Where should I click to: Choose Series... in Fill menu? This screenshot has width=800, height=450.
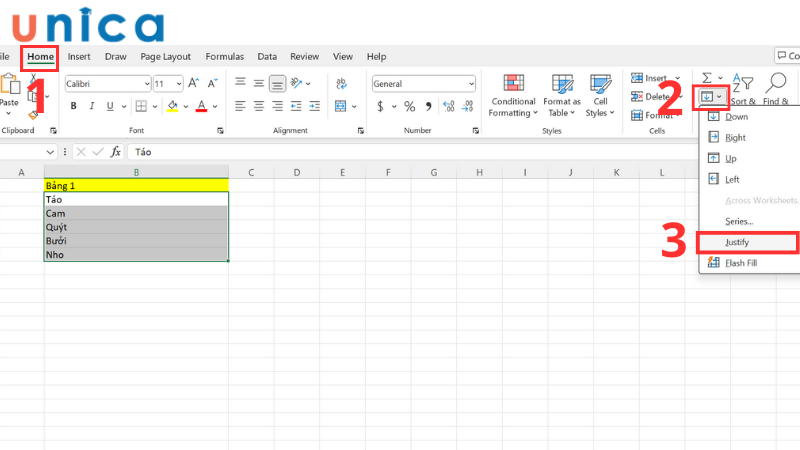[x=749, y=221]
